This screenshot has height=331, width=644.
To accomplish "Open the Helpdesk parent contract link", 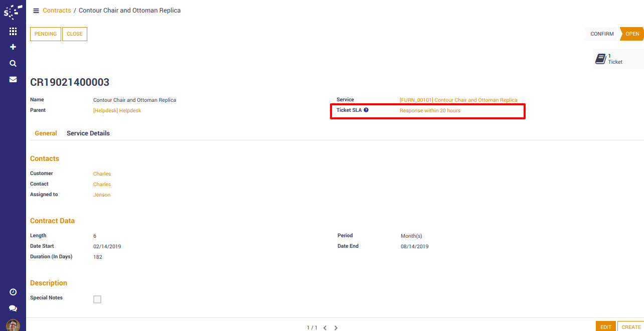I will (x=117, y=110).
